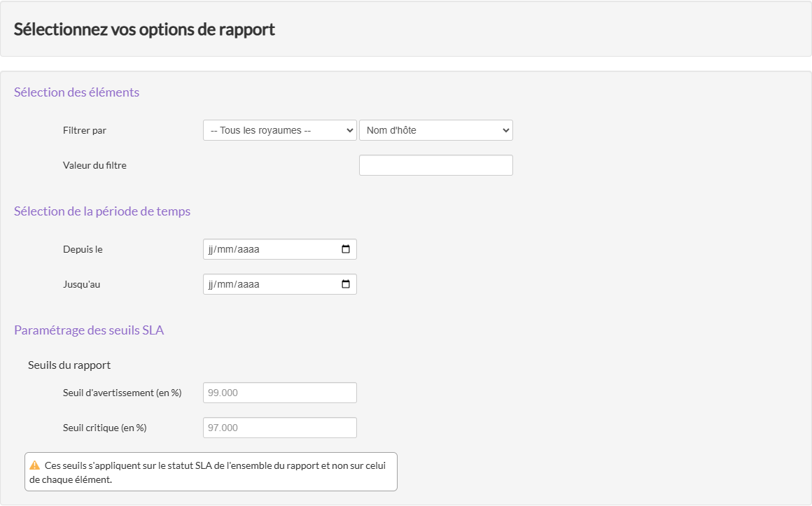Screen dimensions: 812x506
Task: Click the Paramétrage des seuils SLA heading
Action: [89, 330]
